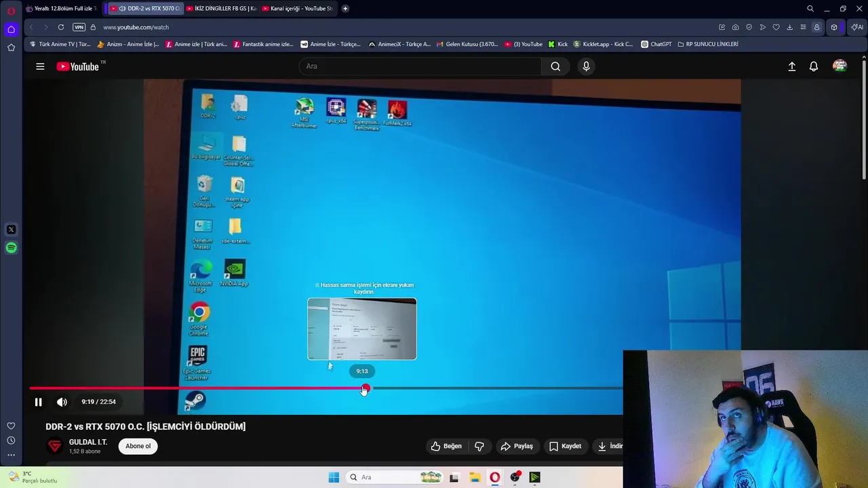This screenshot has width=868, height=488.
Task: Open the ChatGPT bookmark
Action: pos(656,44)
